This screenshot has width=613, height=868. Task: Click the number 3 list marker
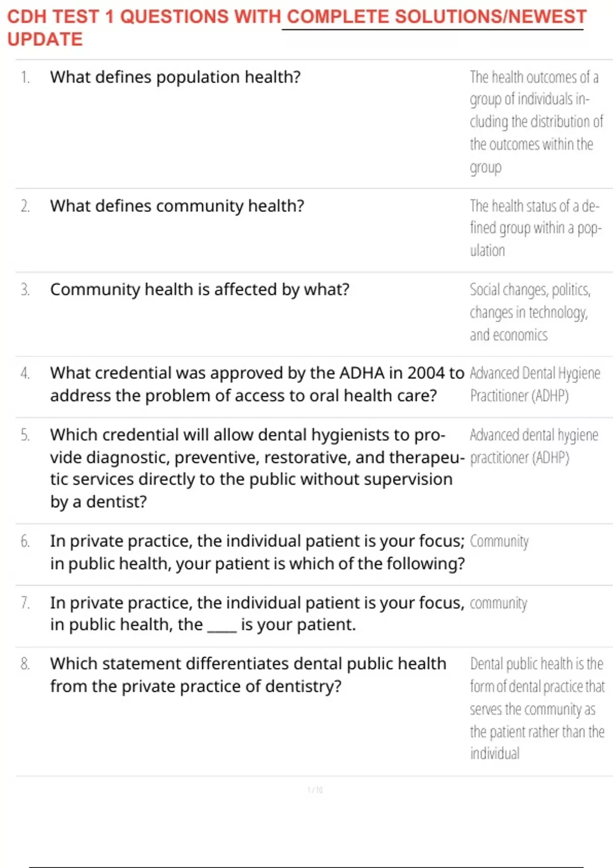pos(25,290)
